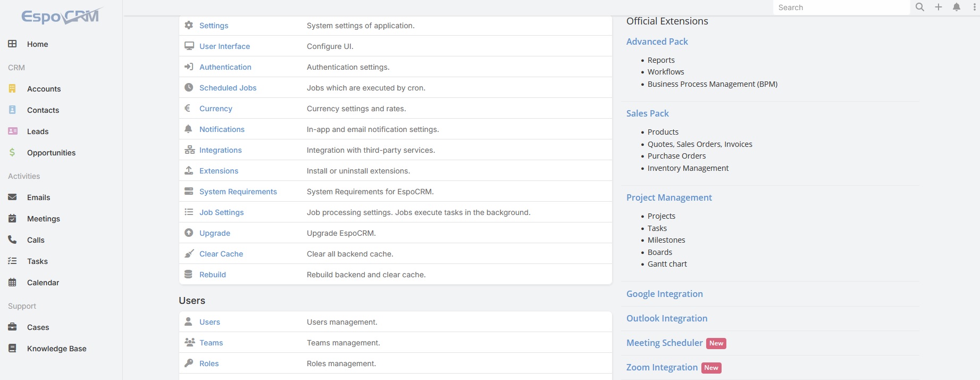Open the Project Management extension link
This screenshot has height=380, width=980.
click(669, 197)
